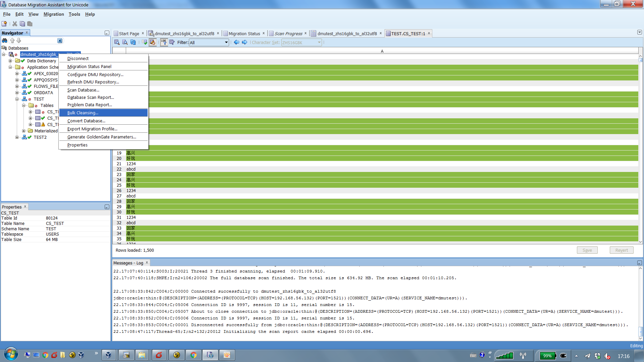Viewport: 644px width, 362px height.
Task: Click data grid vertical scrollbar
Action: point(641,149)
